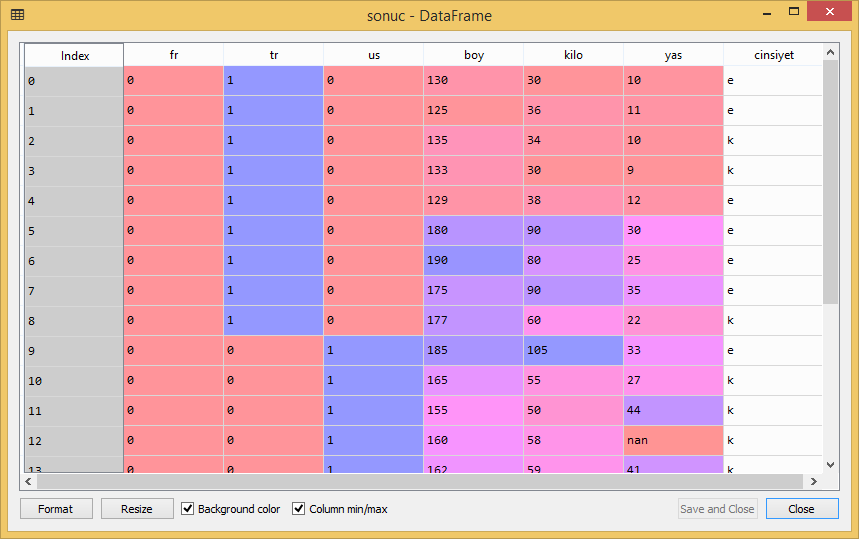This screenshot has height=539, width=859.
Task: Click the DataFrame window table icon
Action: coord(18,15)
